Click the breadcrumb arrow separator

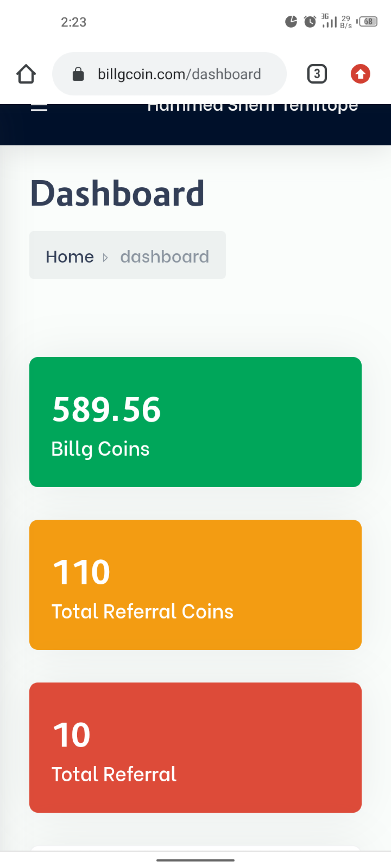[x=105, y=258]
